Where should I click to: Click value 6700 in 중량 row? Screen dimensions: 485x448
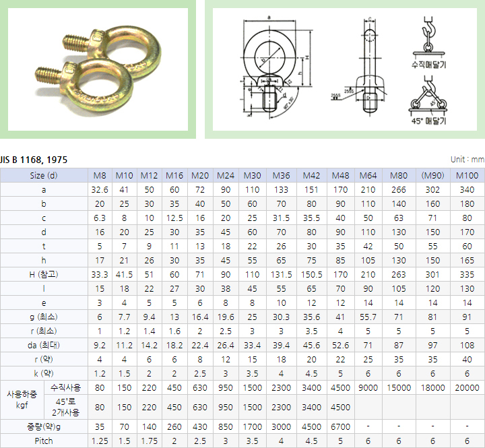pos(341,426)
